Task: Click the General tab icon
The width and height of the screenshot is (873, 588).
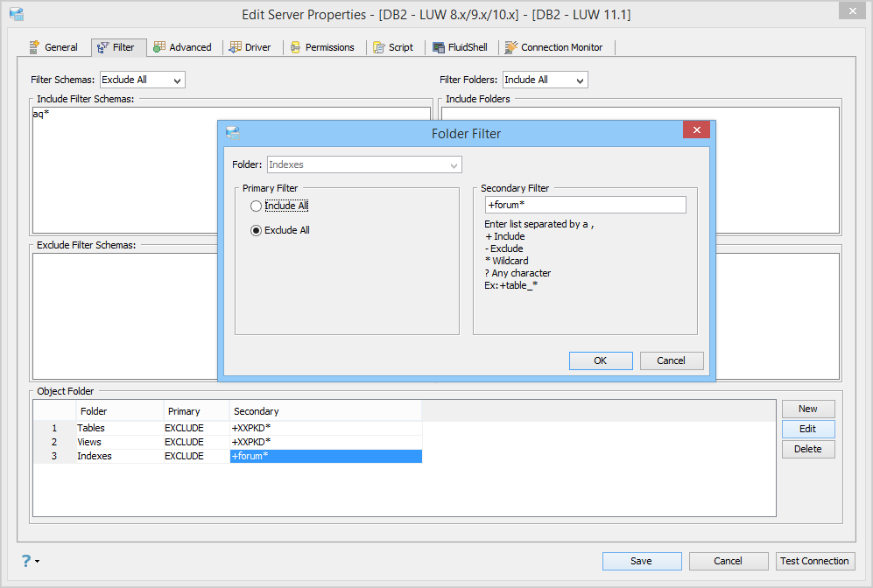Action: [x=34, y=47]
